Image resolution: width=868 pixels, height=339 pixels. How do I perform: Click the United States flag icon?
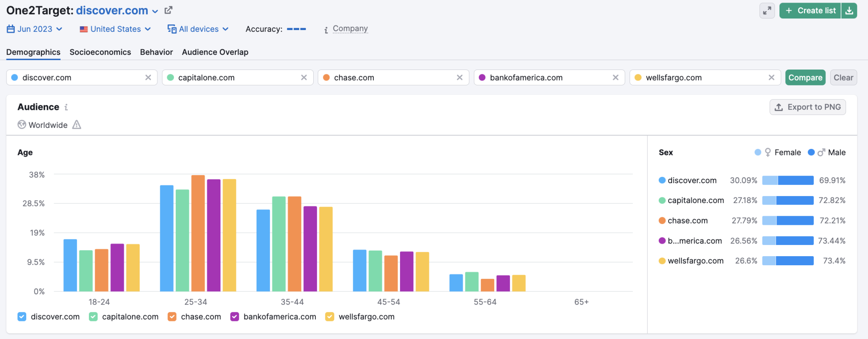click(84, 29)
